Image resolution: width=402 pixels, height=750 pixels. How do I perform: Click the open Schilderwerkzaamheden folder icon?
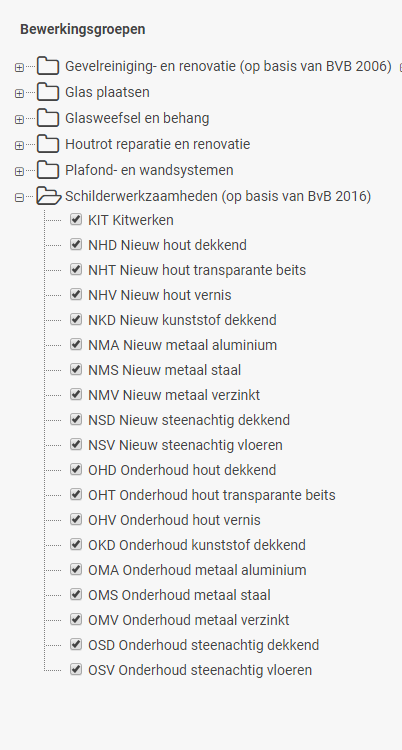(49, 196)
